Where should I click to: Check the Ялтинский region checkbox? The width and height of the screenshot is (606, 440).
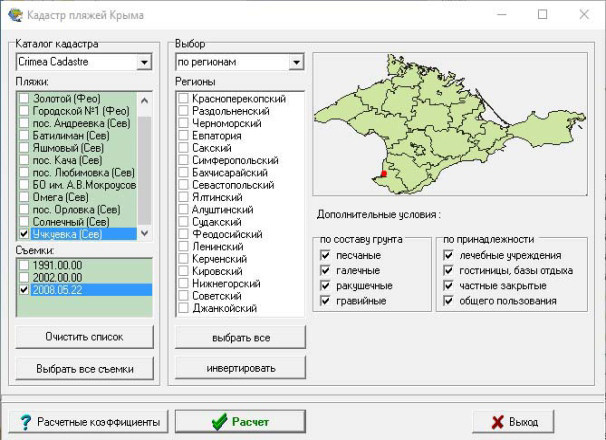point(183,197)
